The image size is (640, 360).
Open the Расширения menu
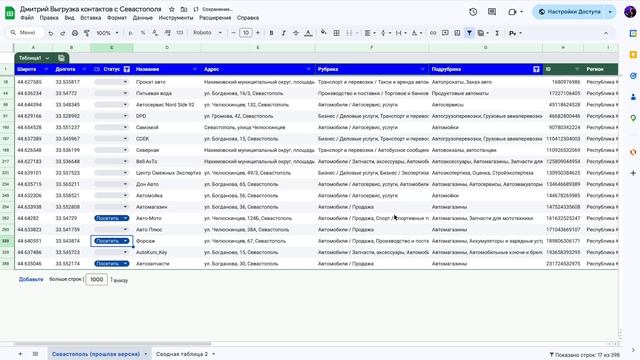click(215, 18)
